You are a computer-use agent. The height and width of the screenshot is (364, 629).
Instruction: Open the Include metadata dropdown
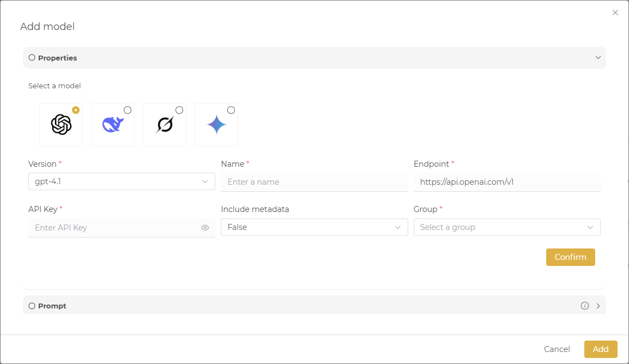point(314,227)
